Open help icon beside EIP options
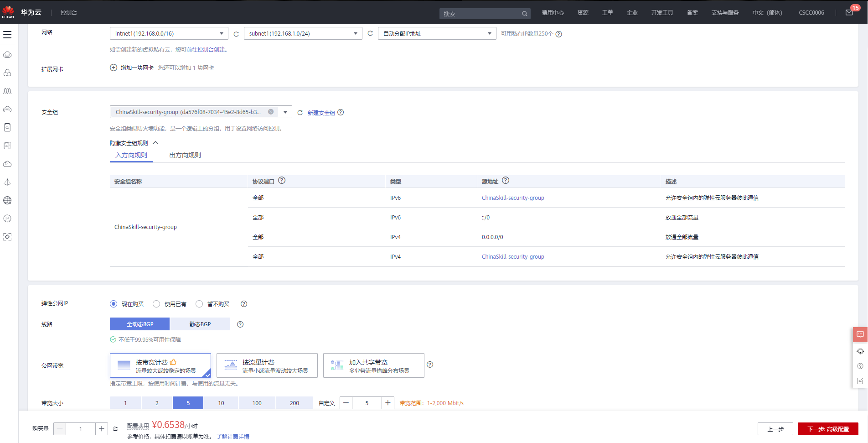868x443 pixels. click(x=244, y=304)
